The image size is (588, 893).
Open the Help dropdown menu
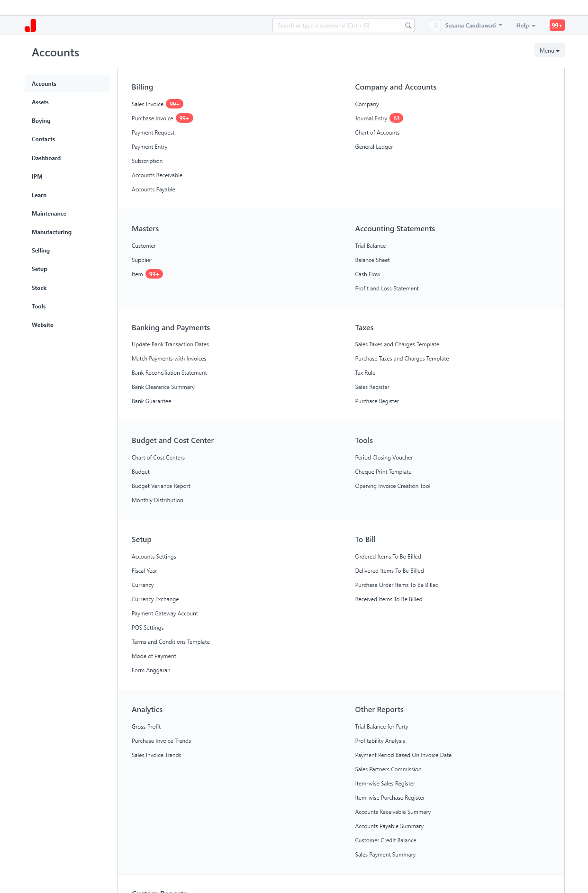click(525, 26)
